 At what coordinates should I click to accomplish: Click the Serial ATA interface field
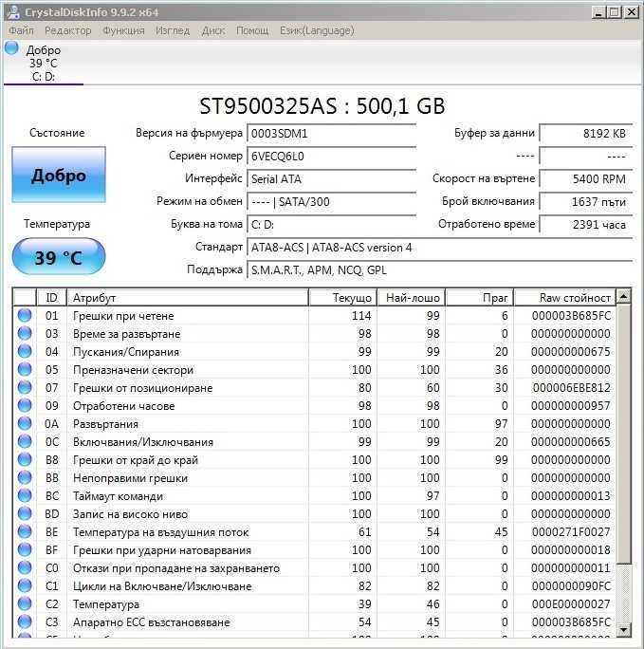coord(331,178)
